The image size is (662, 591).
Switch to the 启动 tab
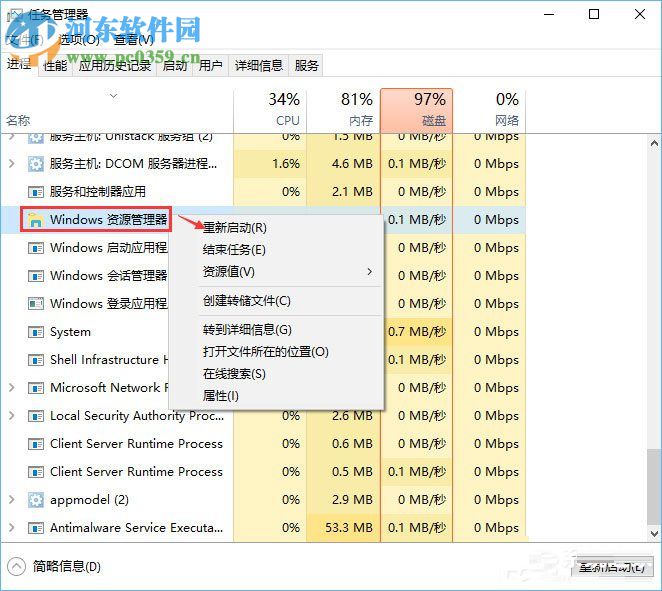175,65
